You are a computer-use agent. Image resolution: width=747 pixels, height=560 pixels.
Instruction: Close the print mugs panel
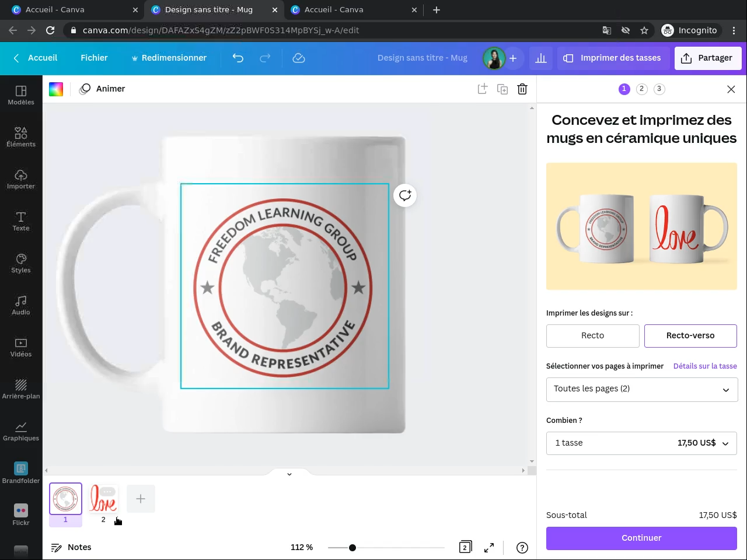731,89
